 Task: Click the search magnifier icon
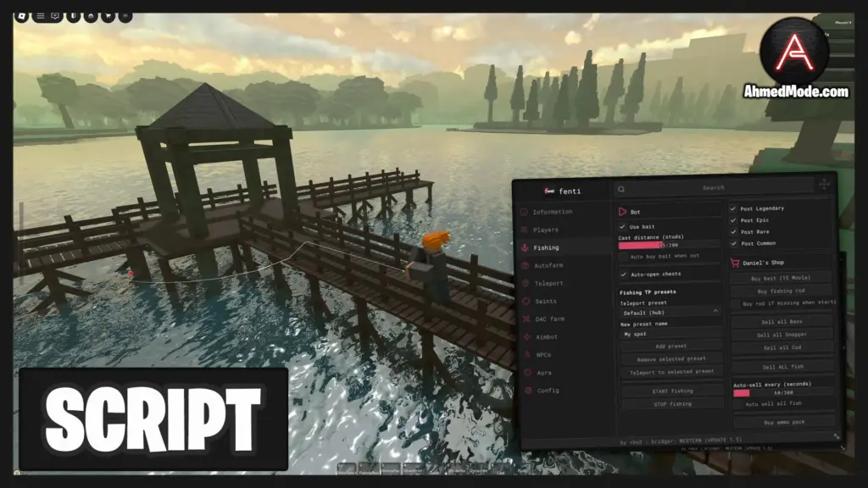(x=621, y=190)
